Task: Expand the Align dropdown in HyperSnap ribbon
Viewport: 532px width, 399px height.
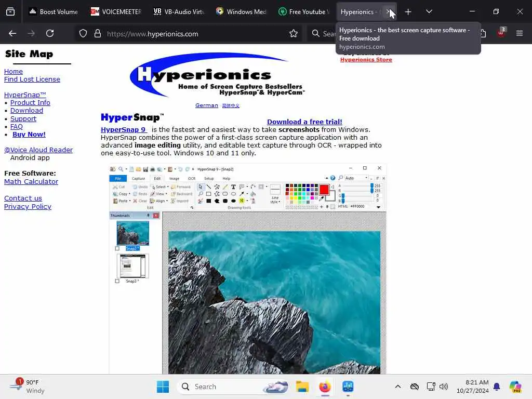Action: (167, 201)
